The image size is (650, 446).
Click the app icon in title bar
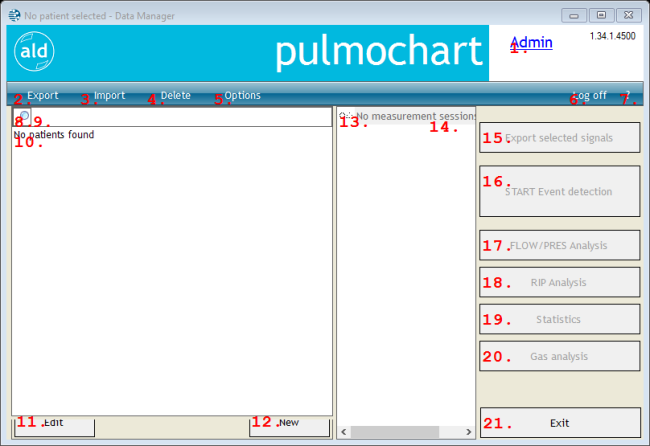(13, 15)
